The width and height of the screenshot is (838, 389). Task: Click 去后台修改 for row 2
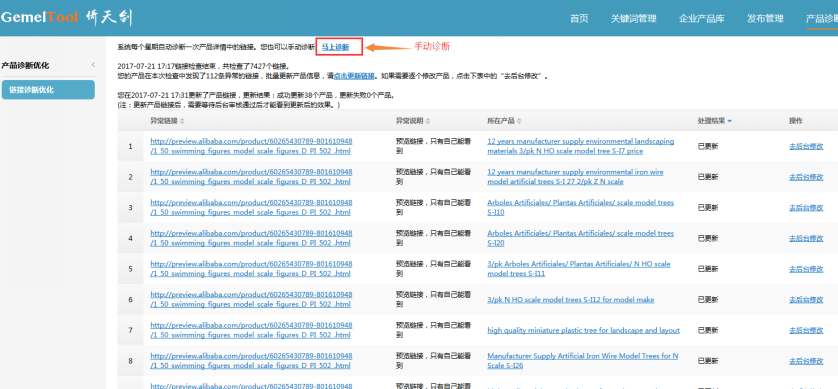tap(806, 177)
